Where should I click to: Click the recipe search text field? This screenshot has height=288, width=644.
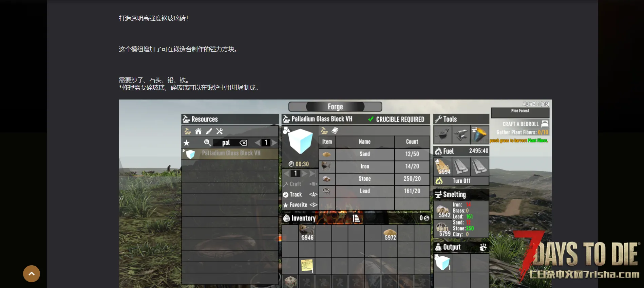click(x=226, y=143)
